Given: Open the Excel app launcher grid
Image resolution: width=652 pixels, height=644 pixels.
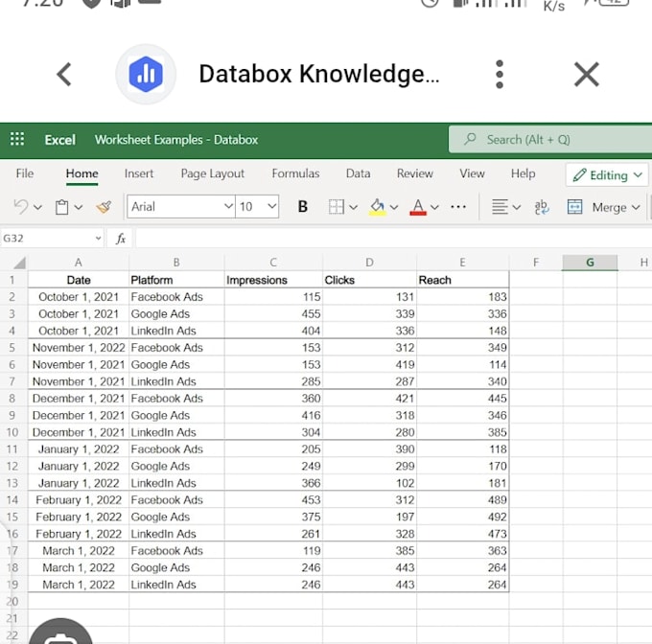Looking at the screenshot, I should (17, 139).
